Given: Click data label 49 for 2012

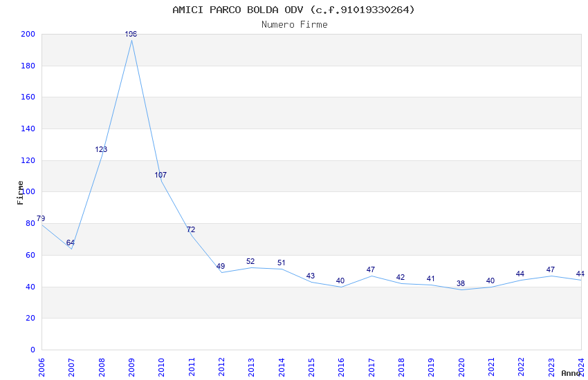Looking at the screenshot, I should tap(221, 266).
